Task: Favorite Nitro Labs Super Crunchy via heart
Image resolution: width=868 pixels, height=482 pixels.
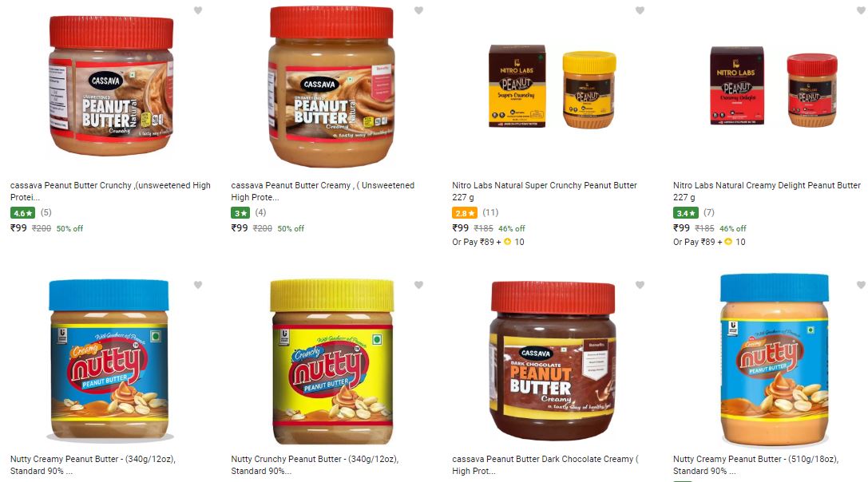Action: (x=640, y=10)
